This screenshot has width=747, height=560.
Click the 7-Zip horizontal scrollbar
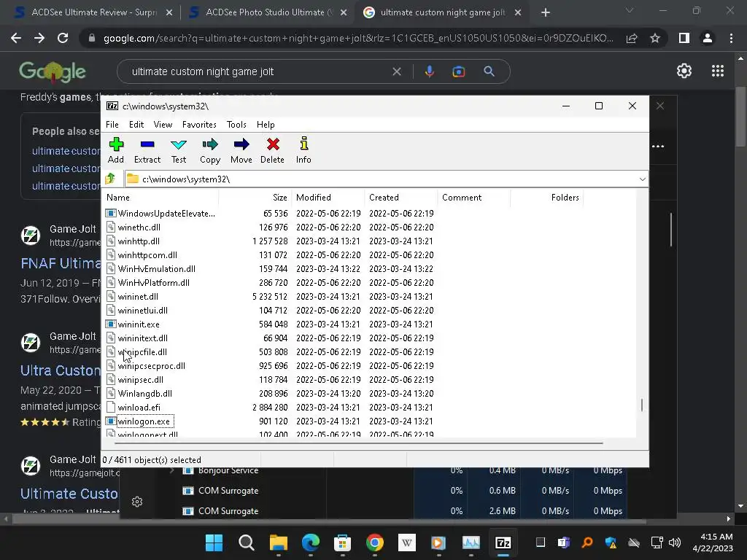point(359,443)
